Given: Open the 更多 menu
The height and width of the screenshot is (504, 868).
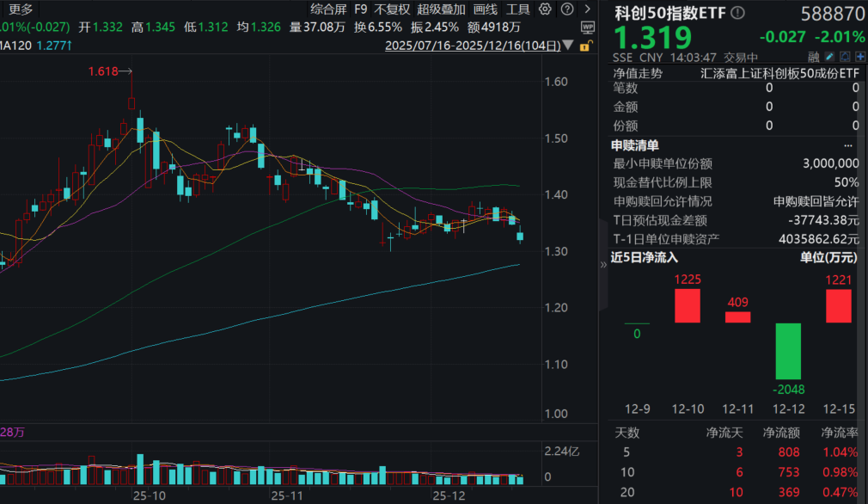Looking at the screenshot, I should point(21,9).
